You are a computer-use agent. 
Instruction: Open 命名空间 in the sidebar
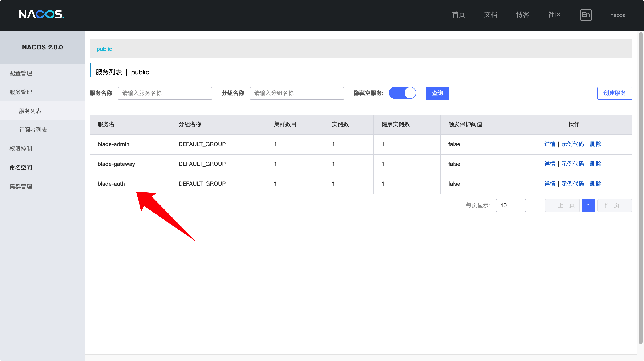coord(42,167)
